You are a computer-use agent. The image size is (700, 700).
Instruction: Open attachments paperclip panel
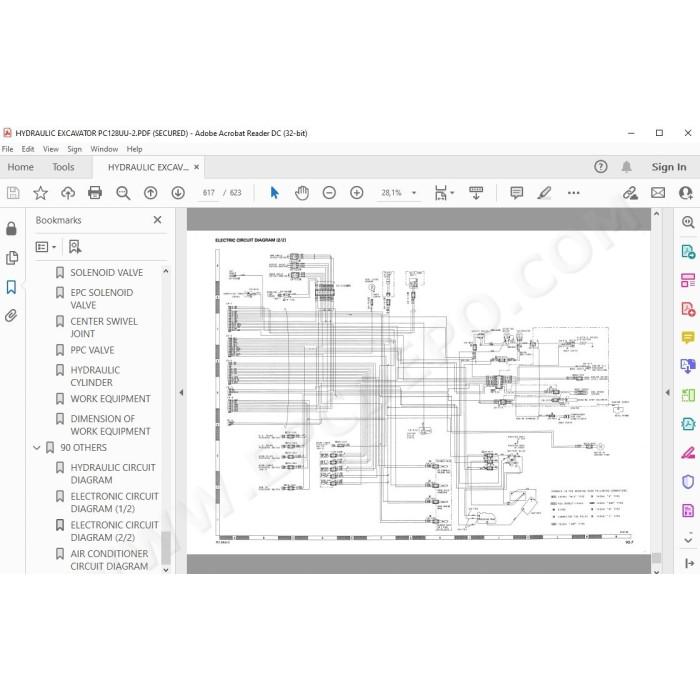point(12,316)
